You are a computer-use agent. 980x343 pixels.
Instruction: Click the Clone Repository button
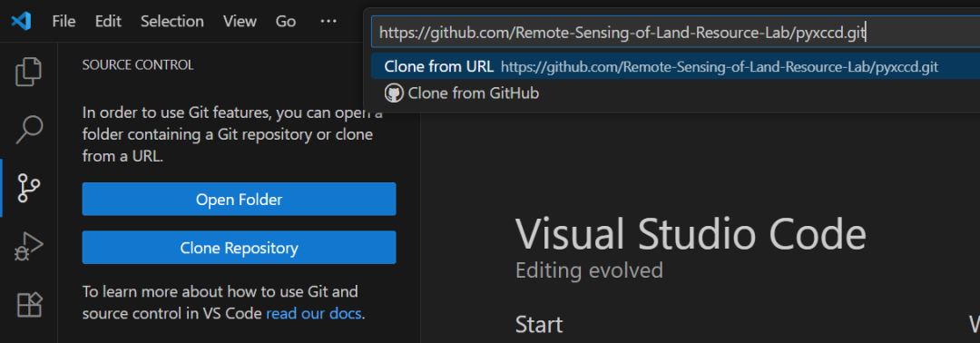coord(239,248)
